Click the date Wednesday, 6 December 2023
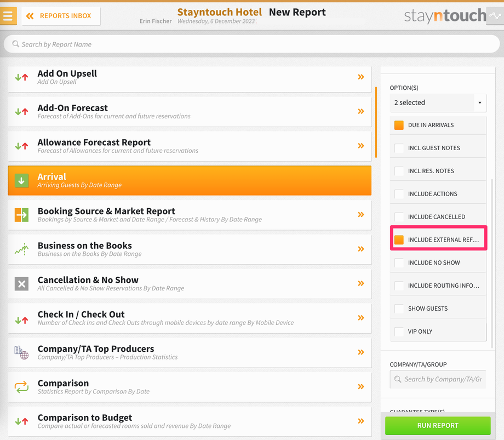This screenshot has height=440, width=504. coord(216,21)
